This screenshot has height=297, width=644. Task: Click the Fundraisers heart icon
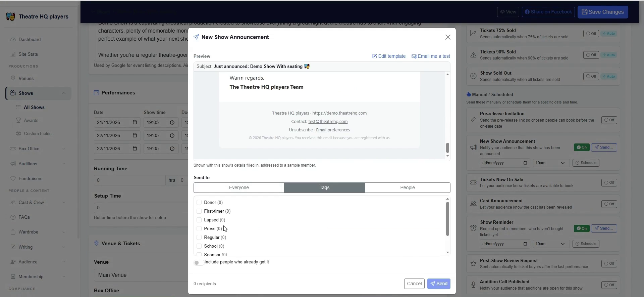(13, 178)
